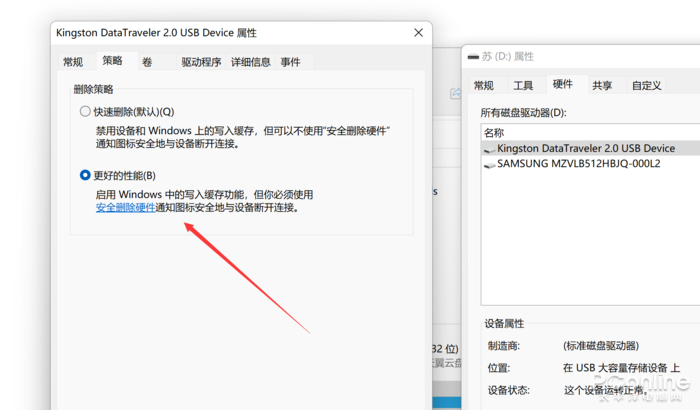Open the 驱动程序 tab
Viewport: 700px width, 410px height.
[x=201, y=62]
